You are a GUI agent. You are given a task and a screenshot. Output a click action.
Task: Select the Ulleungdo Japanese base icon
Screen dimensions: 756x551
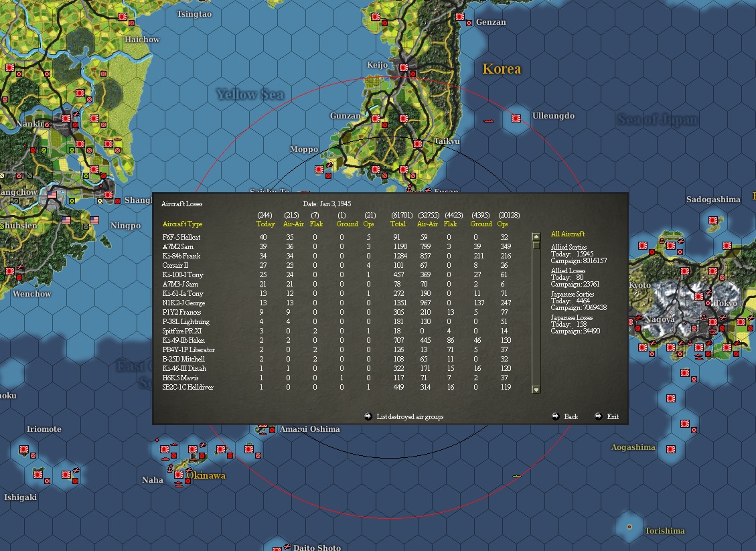click(x=516, y=118)
